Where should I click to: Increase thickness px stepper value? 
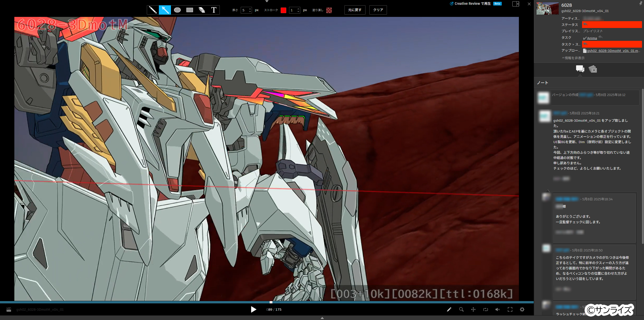tap(250, 9)
